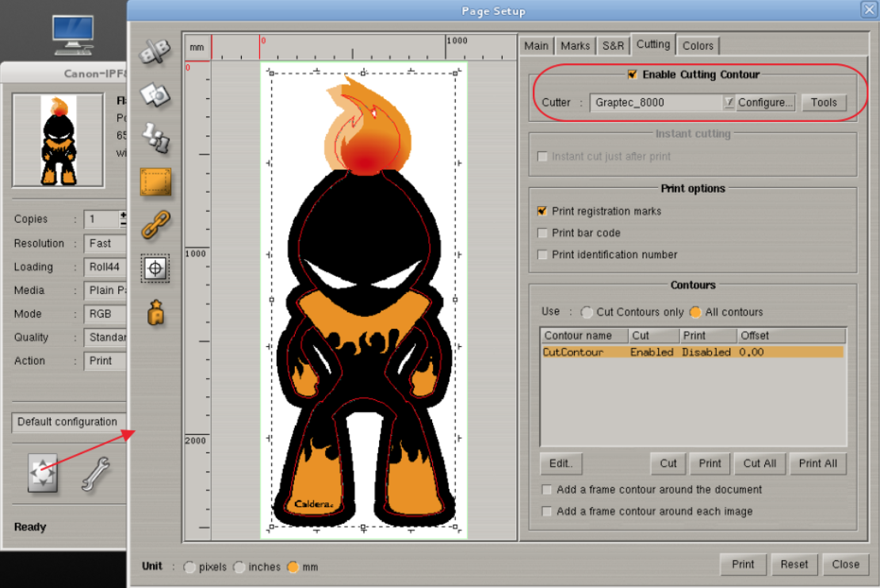Click the mirror/flip B|B icon
Image resolution: width=880 pixels, height=588 pixels.
pyautogui.click(x=155, y=52)
